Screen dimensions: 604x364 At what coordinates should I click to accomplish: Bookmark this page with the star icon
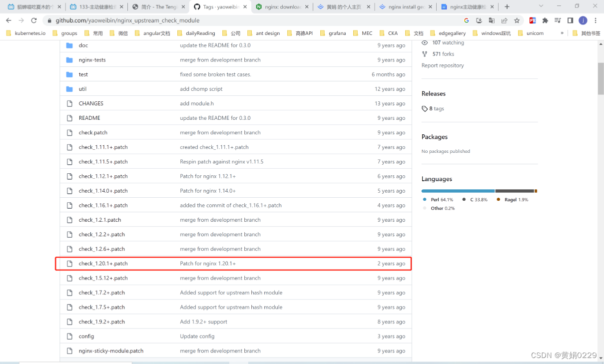pos(517,20)
